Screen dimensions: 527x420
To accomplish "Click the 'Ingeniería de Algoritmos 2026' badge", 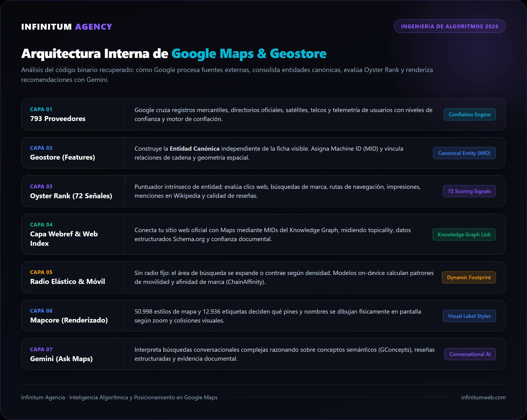I will coord(450,26).
